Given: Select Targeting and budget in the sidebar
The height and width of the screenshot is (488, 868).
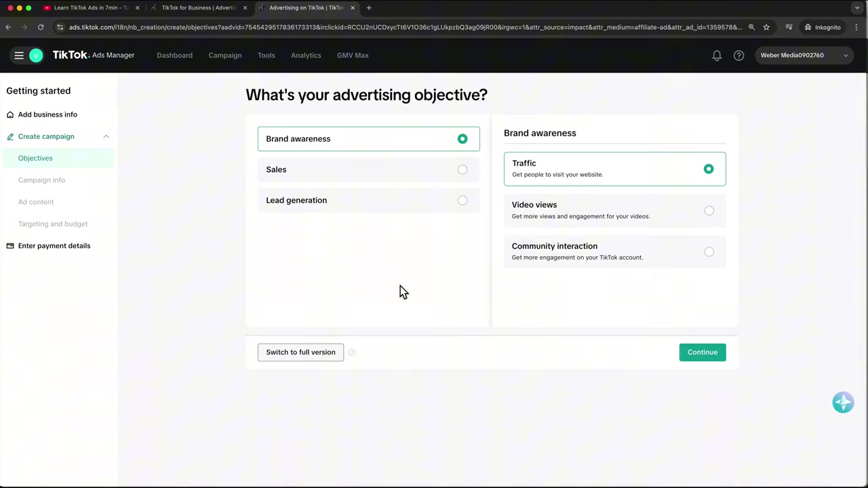Looking at the screenshot, I should 53,224.
